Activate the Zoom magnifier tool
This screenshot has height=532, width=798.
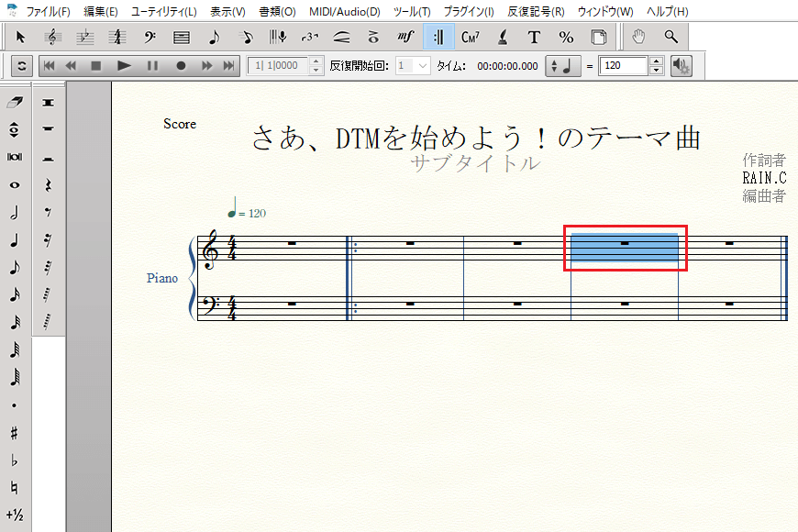pos(671,38)
